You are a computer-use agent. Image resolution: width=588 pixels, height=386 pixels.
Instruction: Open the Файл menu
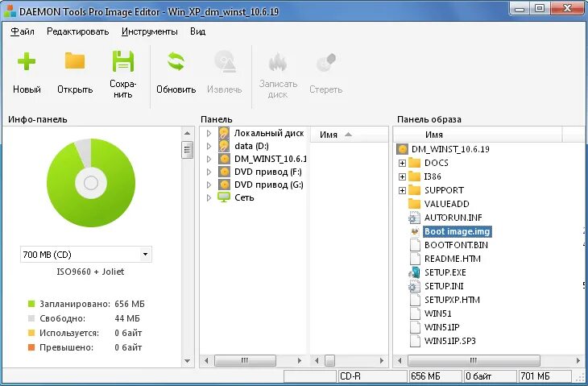point(22,31)
